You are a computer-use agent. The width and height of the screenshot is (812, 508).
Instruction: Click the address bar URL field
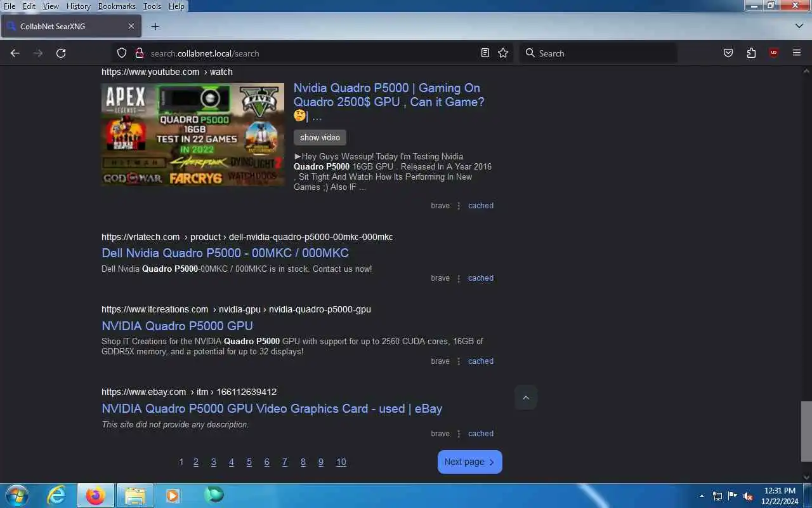(311, 53)
